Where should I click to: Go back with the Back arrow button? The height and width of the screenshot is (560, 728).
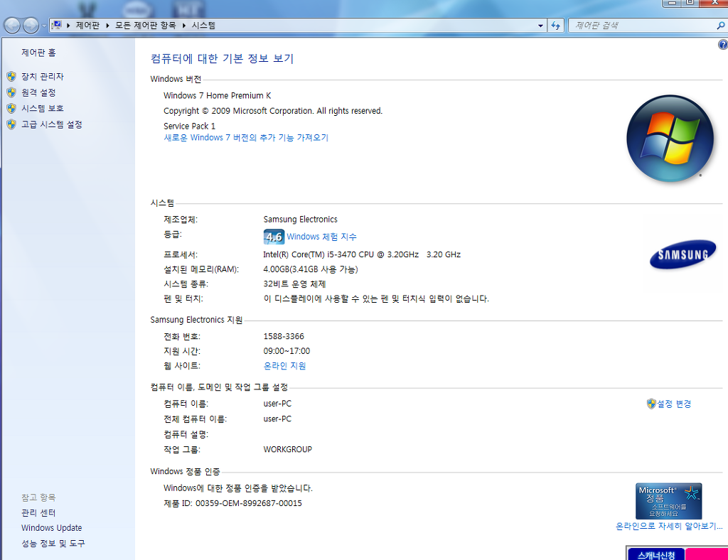pos(12,26)
